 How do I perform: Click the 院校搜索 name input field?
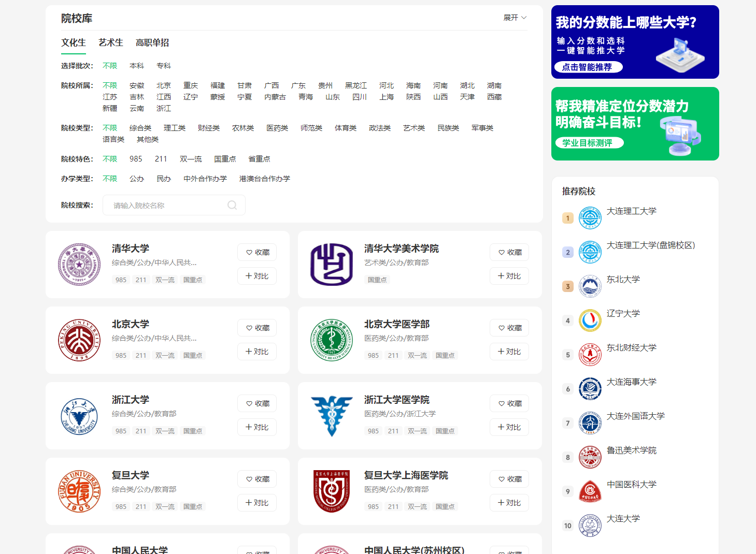pos(174,205)
